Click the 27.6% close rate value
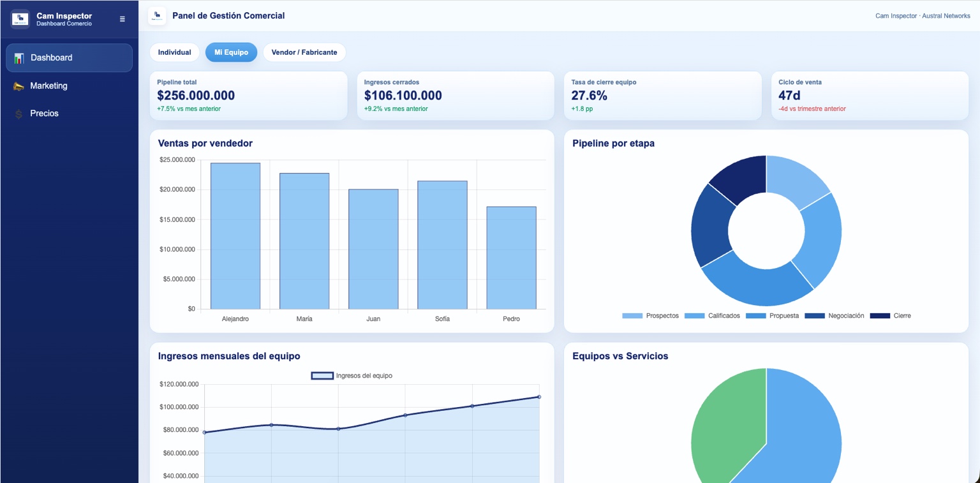Image resolution: width=980 pixels, height=483 pixels. coord(590,96)
